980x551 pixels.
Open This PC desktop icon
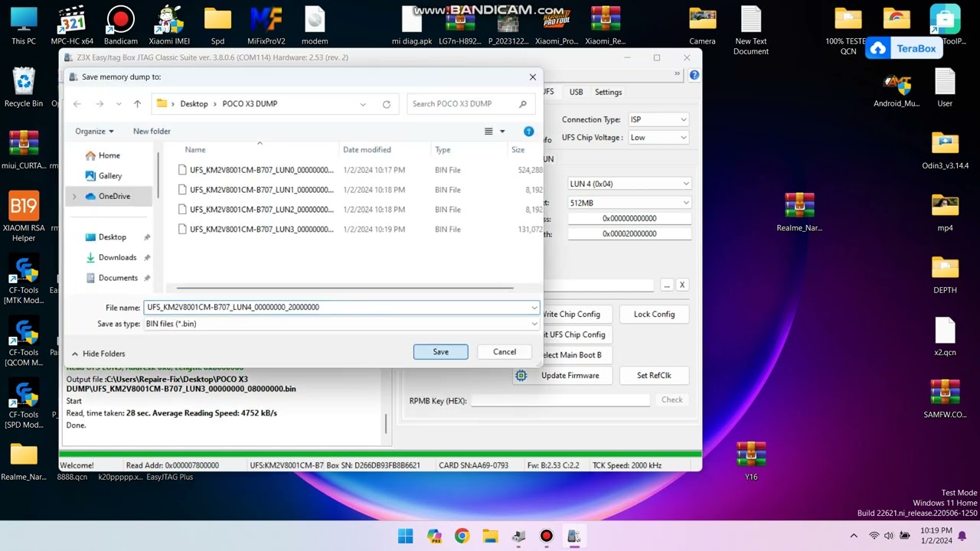(x=24, y=25)
